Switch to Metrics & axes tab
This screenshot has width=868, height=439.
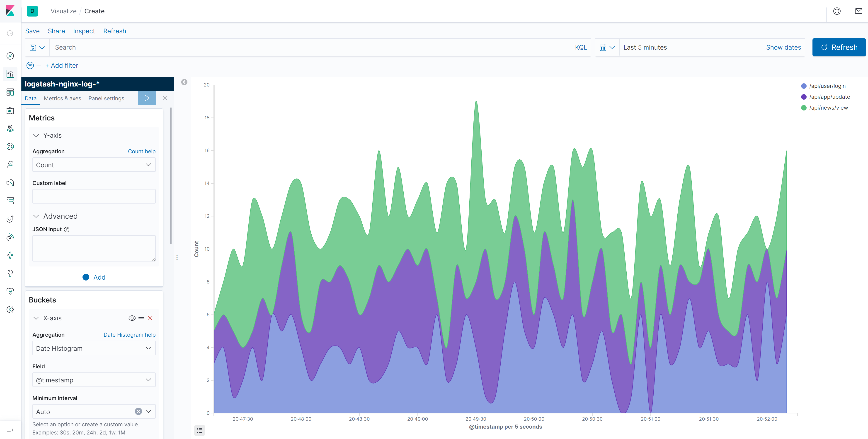(x=62, y=98)
